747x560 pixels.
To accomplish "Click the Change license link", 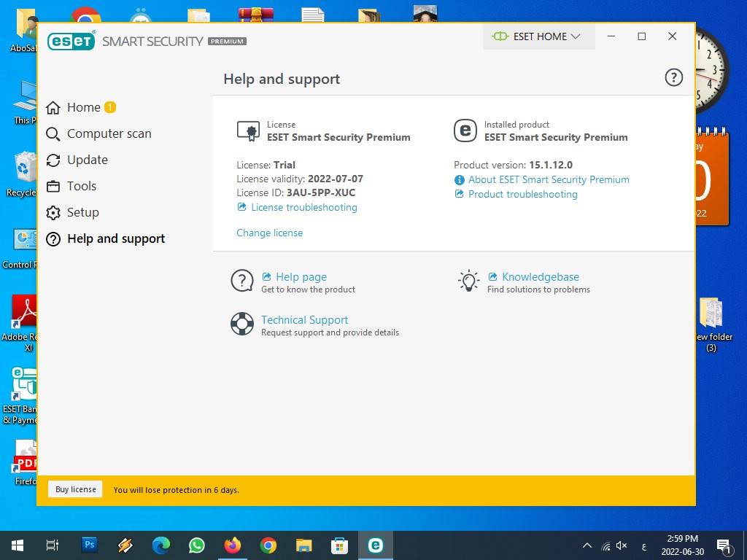I will pos(270,233).
